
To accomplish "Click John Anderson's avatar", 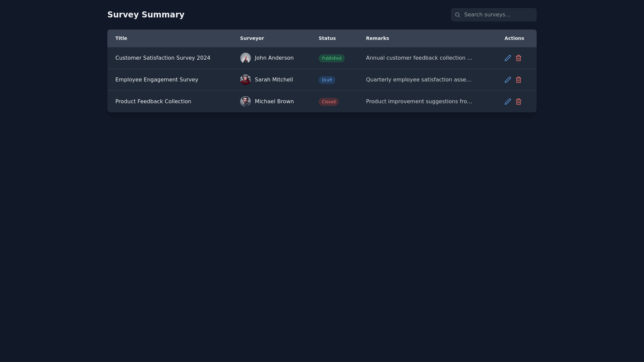I will point(245,58).
